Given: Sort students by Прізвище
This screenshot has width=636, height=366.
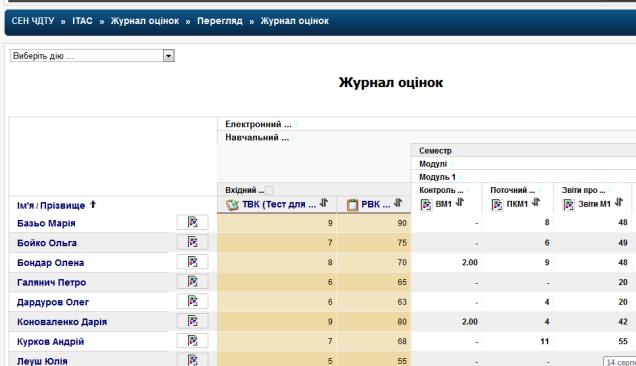Looking at the screenshot, I should (62, 206).
